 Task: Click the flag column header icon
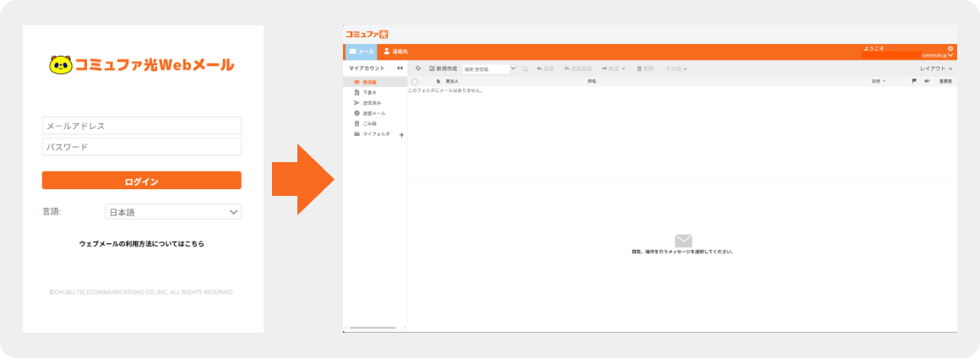pos(914,81)
